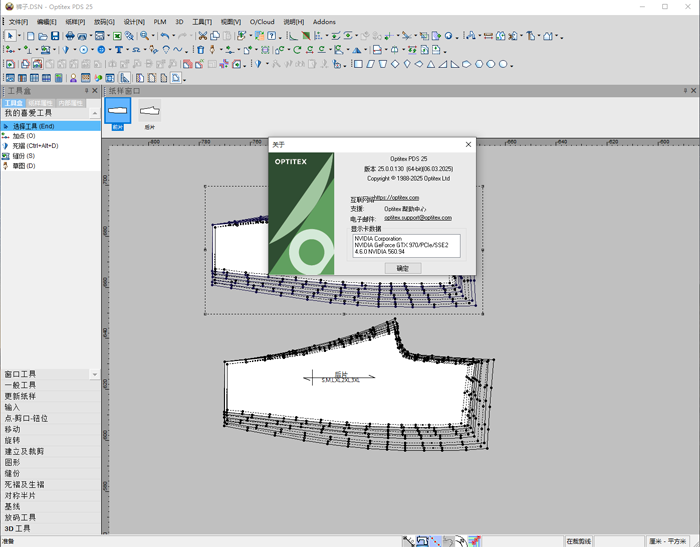Screen dimensions: 700x547
Task: Create a trapezoid piece shape
Action: pos(383,64)
